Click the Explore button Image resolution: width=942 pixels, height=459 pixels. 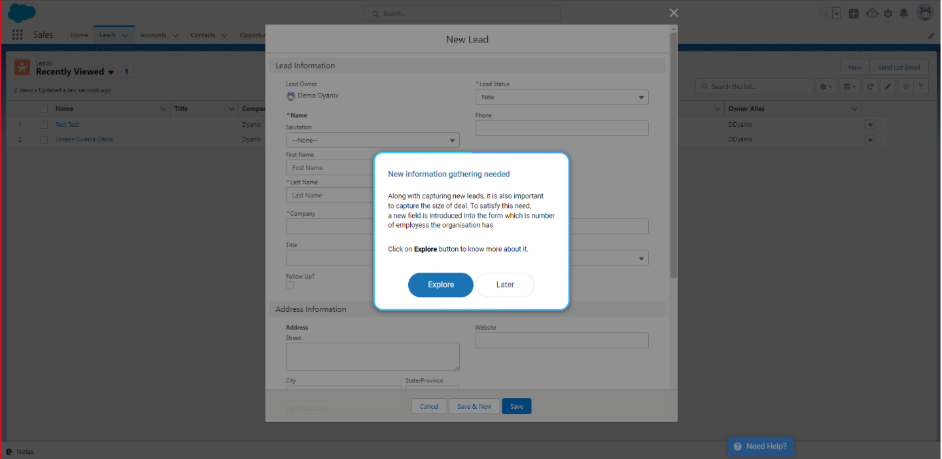click(441, 285)
